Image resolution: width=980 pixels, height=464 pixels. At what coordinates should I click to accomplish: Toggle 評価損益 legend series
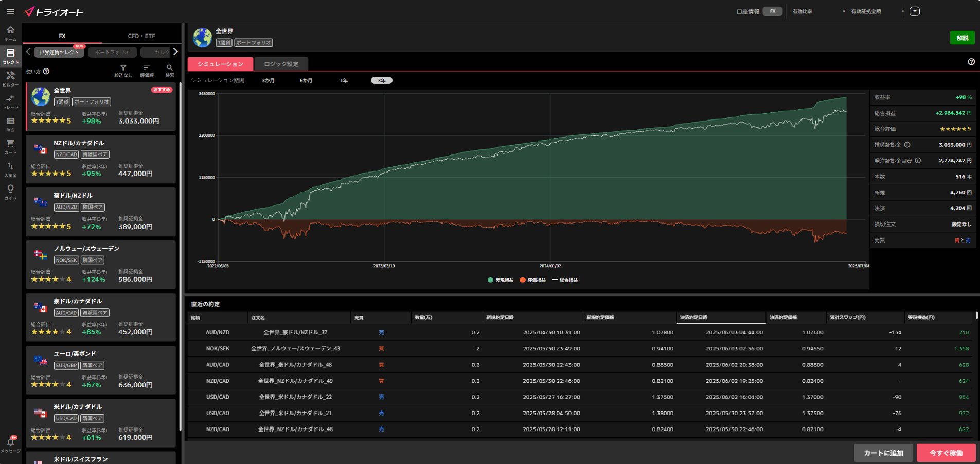click(532, 280)
